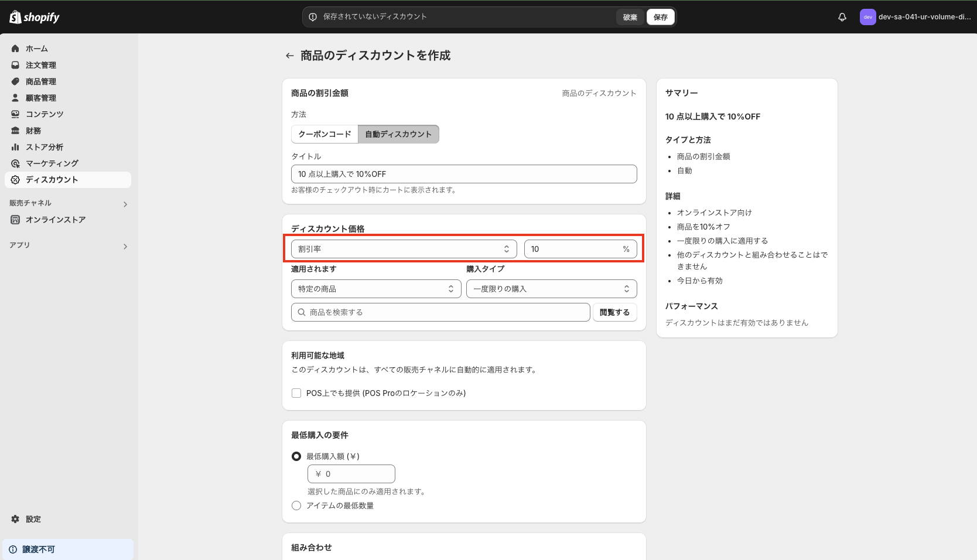
Task: Open the 割引率 value type dropdown
Action: pyautogui.click(x=404, y=248)
